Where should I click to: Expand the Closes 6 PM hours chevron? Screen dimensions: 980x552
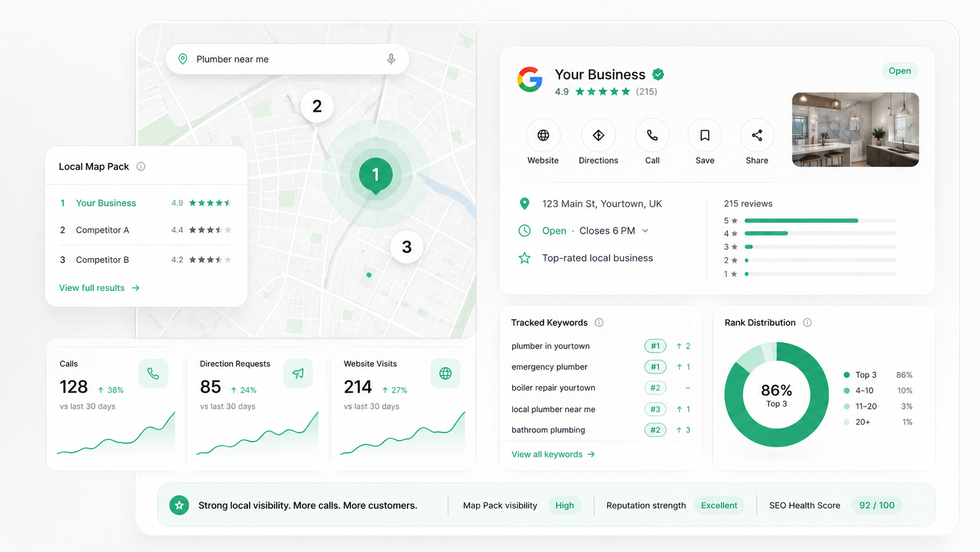coord(645,231)
